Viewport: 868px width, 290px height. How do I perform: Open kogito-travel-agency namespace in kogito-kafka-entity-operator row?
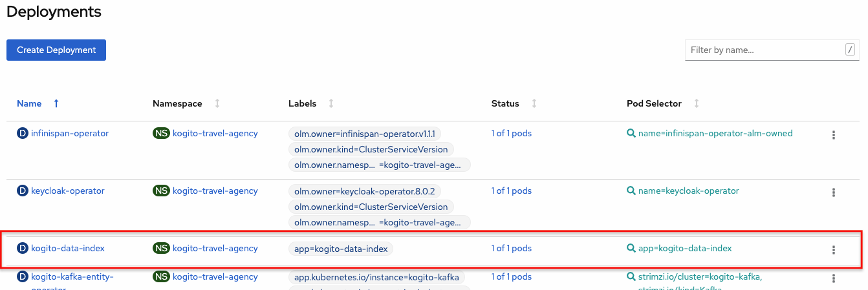click(215, 277)
